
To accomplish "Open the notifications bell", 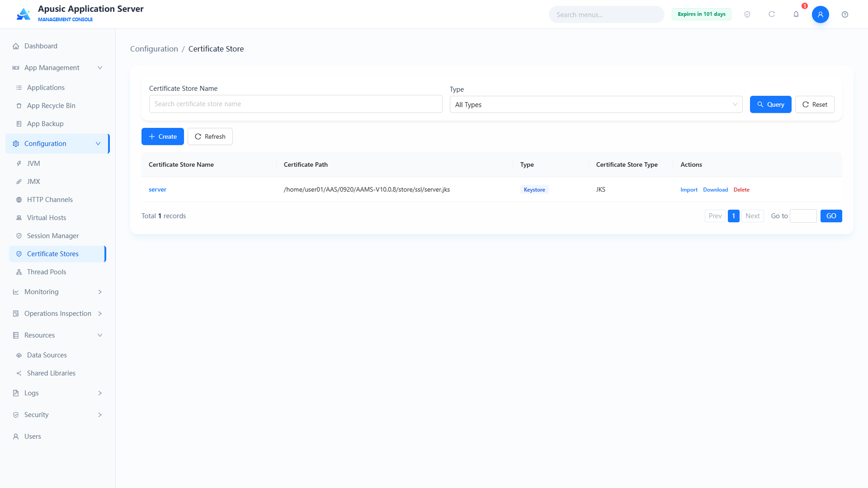I will (796, 14).
